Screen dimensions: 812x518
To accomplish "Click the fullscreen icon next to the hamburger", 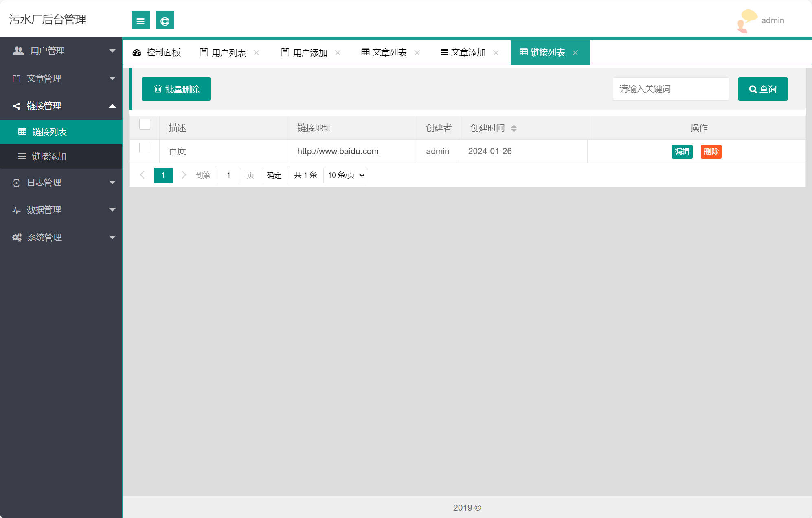I will point(165,20).
